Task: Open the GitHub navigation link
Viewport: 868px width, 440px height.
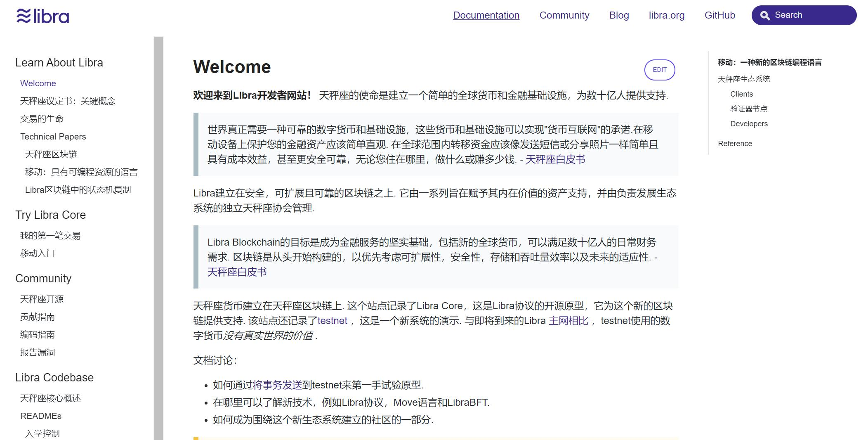Action: (720, 15)
